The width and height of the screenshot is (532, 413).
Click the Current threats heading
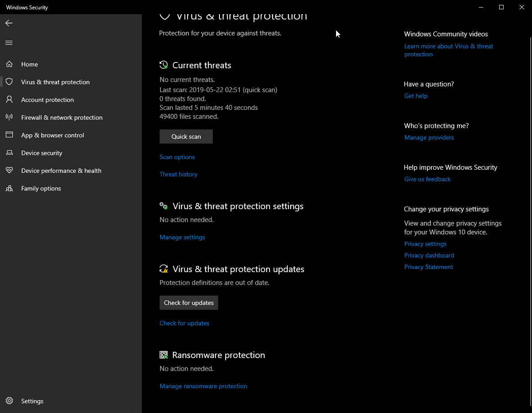click(202, 65)
